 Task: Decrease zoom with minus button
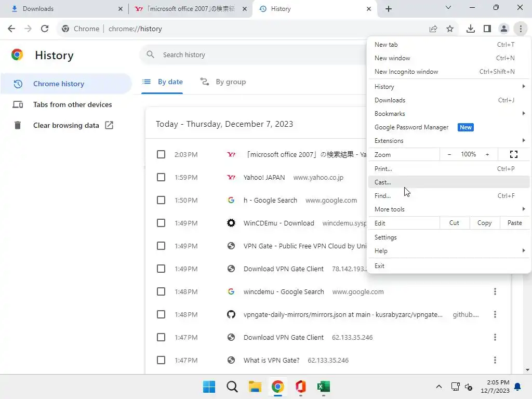(x=449, y=154)
